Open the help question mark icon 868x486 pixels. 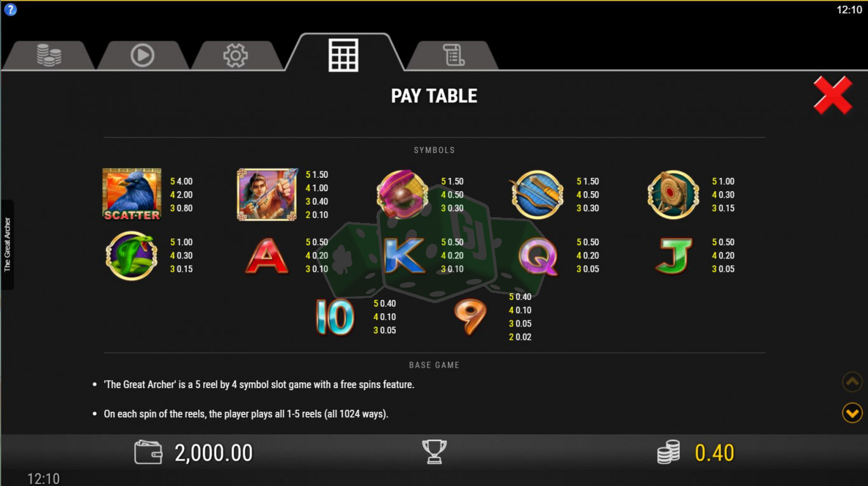(10, 10)
